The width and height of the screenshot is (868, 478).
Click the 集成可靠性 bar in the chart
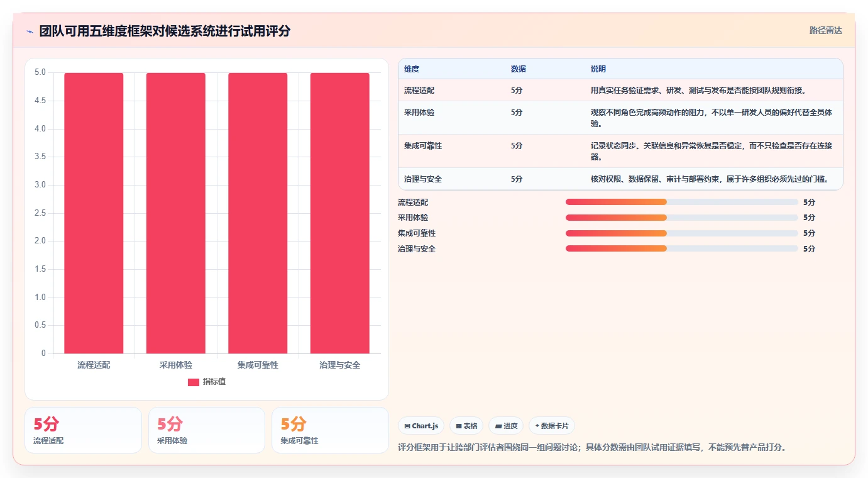pyautogui.click(x=258, y=213)
